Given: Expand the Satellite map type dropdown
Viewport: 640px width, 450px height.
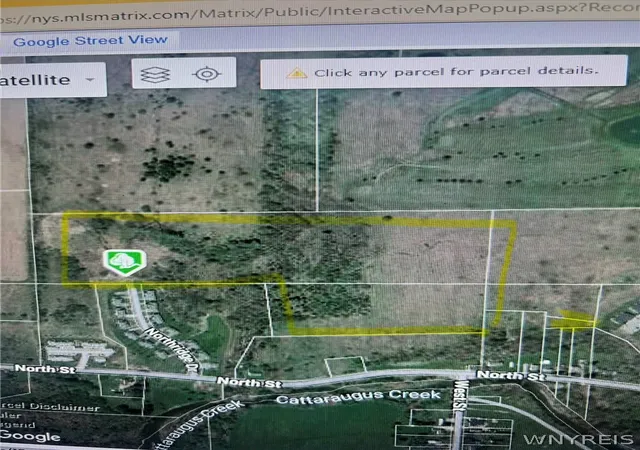Looking at the screenshot, I should [x=51, y=80].
